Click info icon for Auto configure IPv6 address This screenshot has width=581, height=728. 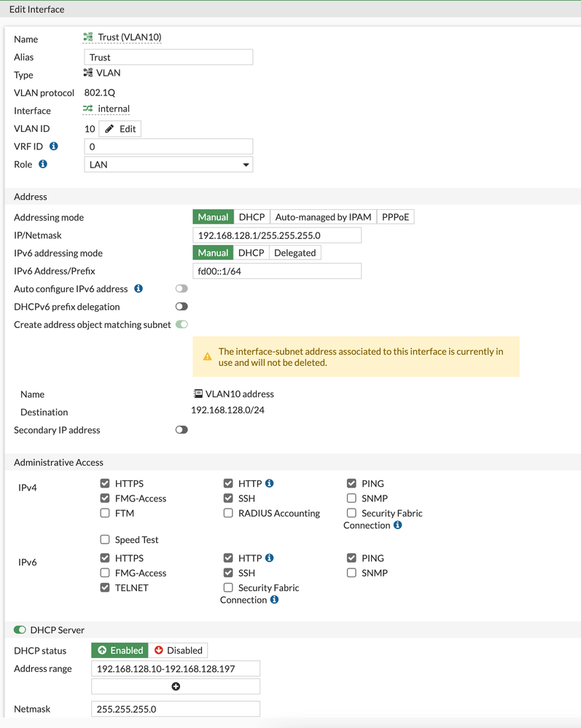click(139, 289)
